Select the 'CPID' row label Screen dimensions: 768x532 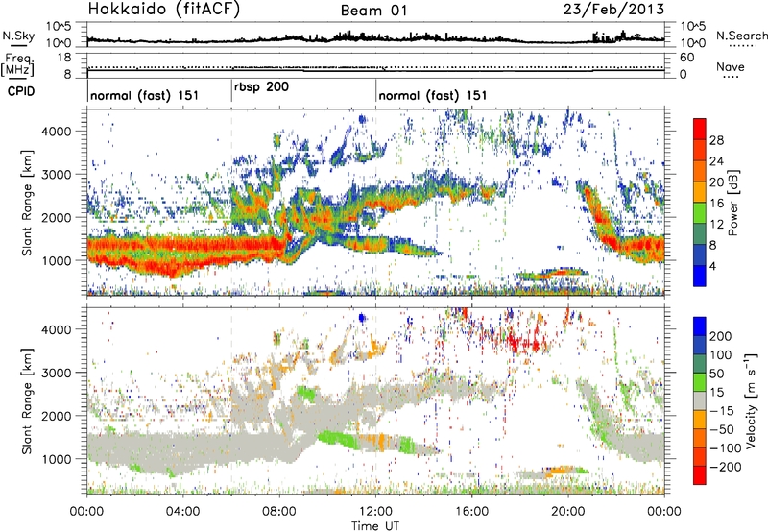[21, 91]
